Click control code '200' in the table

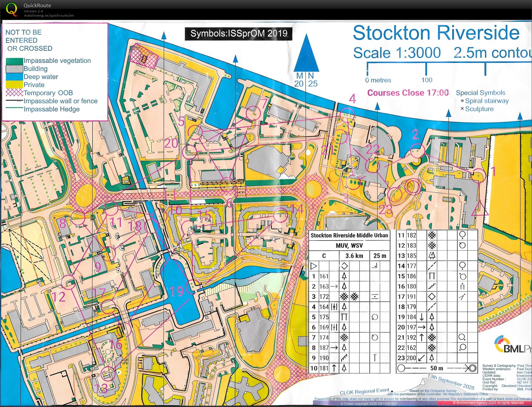click(411, 358)
